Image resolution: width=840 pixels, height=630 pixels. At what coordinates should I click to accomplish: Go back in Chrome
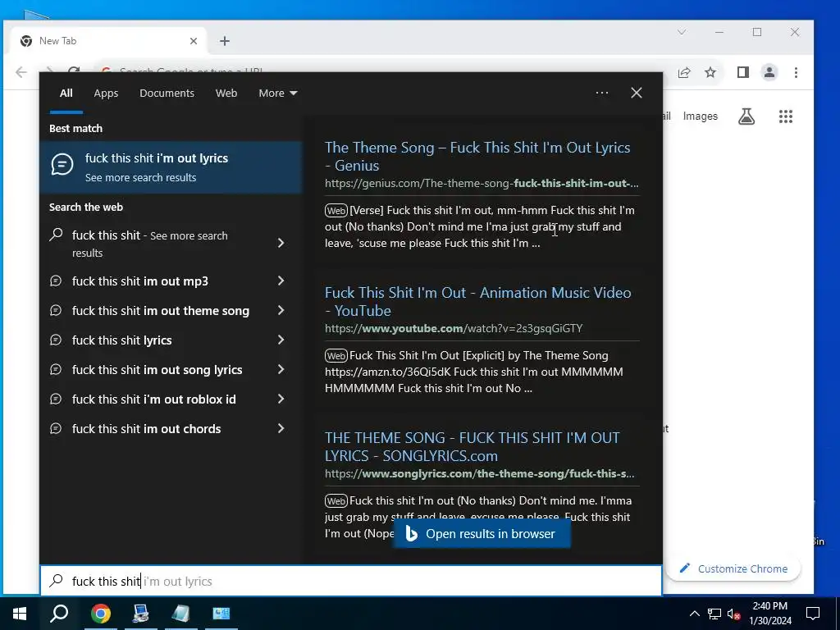pos(21,72)
